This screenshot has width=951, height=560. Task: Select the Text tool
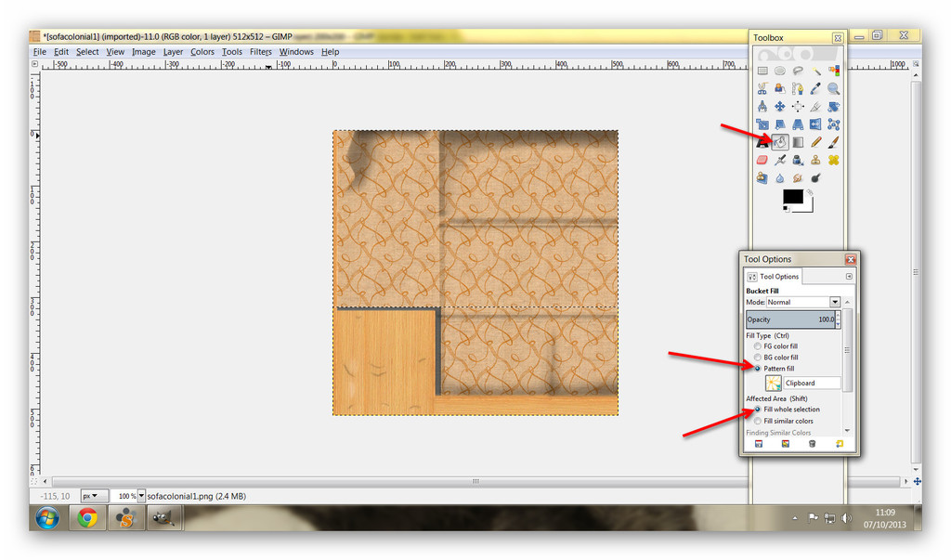coord(762,143)
